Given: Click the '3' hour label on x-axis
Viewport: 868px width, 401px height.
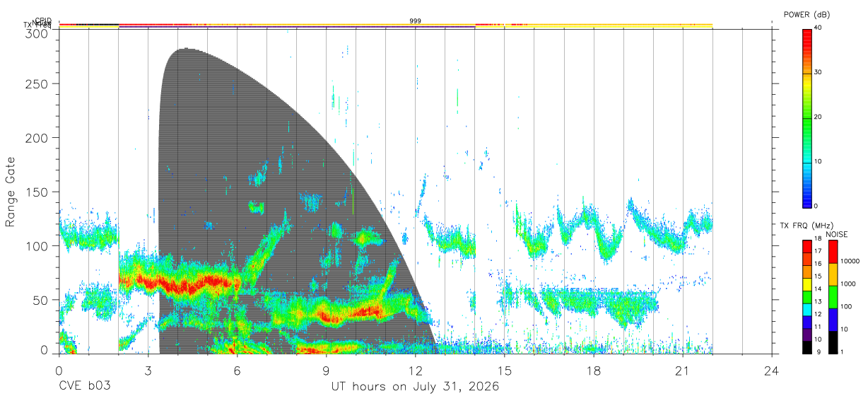Looking at the screenshot, I should point(148,371).
